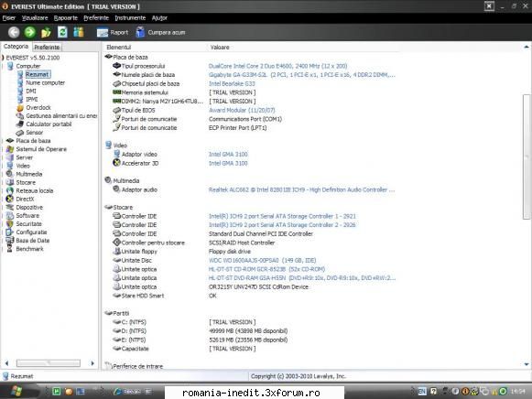This screenshot has height=399, width=532.
Task: Click the Configuratie tree icon
Action: tap(10, 232)
